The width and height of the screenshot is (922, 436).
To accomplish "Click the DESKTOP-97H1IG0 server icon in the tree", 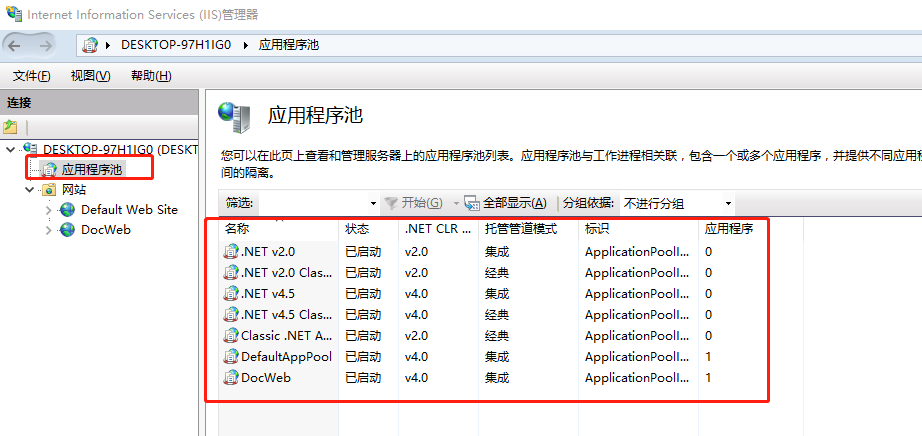I will [30, 148].
